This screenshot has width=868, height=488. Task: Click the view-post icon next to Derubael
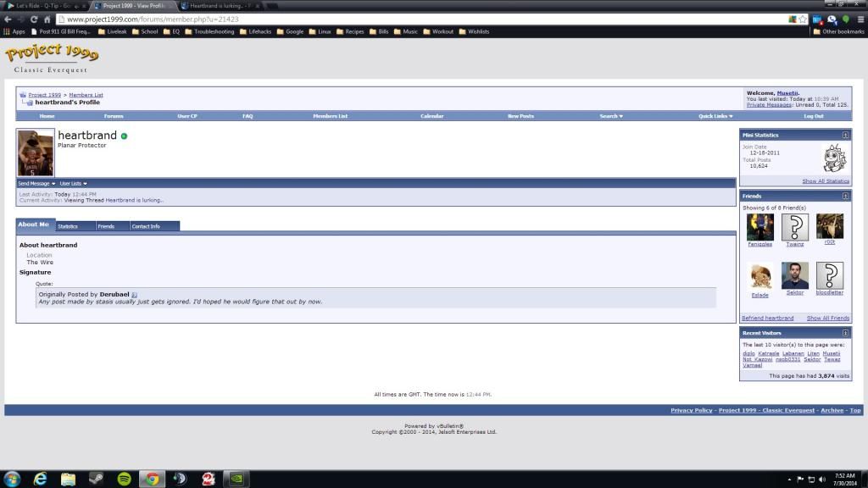[135, 295]
